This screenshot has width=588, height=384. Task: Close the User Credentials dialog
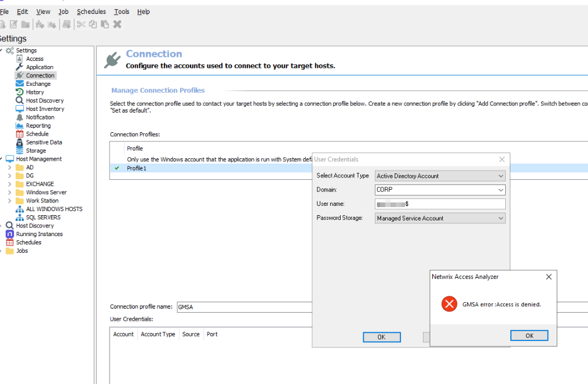pos(502,160)
